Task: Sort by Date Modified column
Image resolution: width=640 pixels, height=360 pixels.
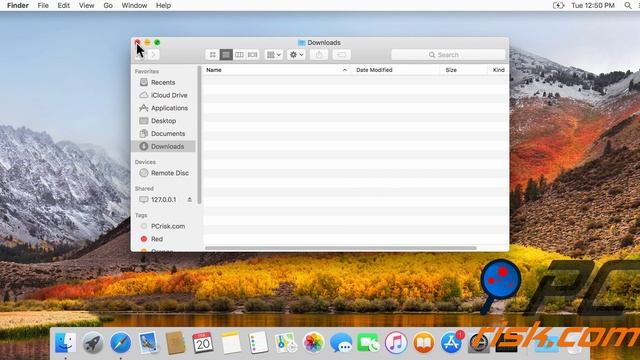Action: tap(396, 70)
